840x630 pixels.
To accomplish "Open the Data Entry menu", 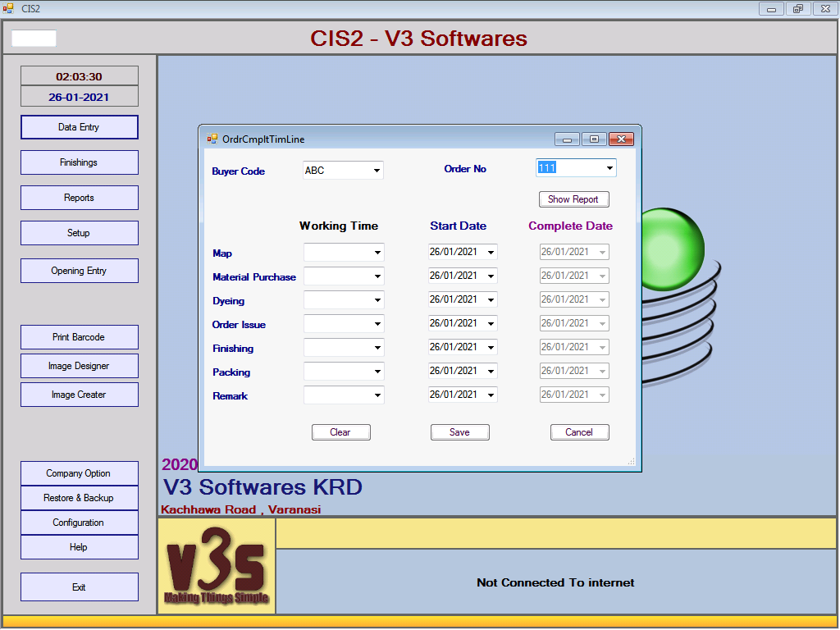I will coord(79,127).
